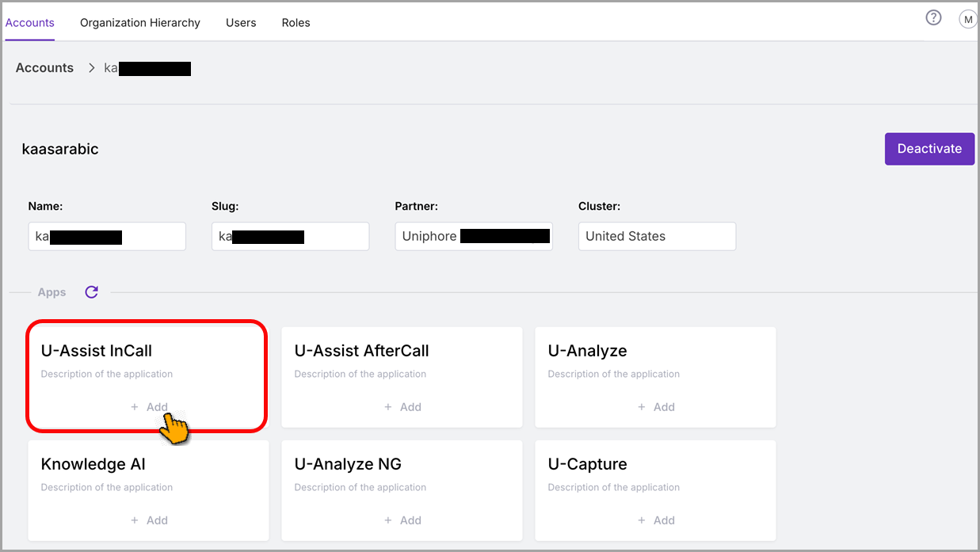Click the breadcrumb chevron after Accounts
This screenshot has width=980, height=552.
click(91, 68)
